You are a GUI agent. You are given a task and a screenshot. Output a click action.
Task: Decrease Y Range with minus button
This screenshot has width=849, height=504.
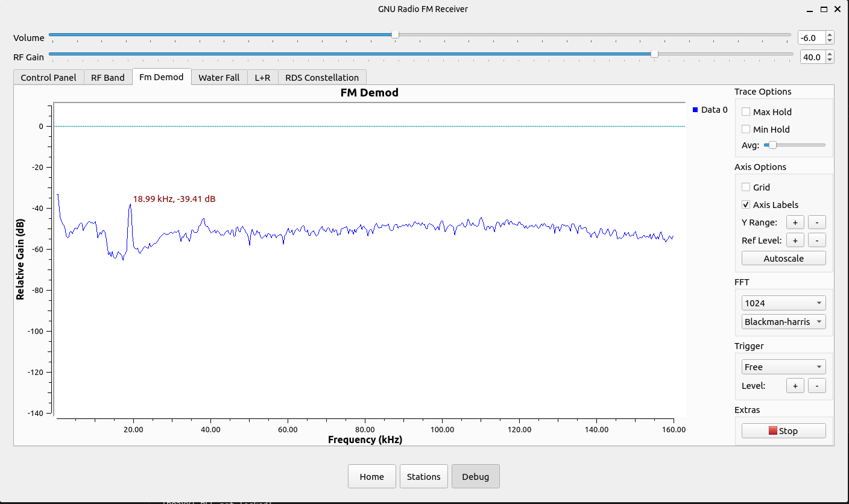816,222
